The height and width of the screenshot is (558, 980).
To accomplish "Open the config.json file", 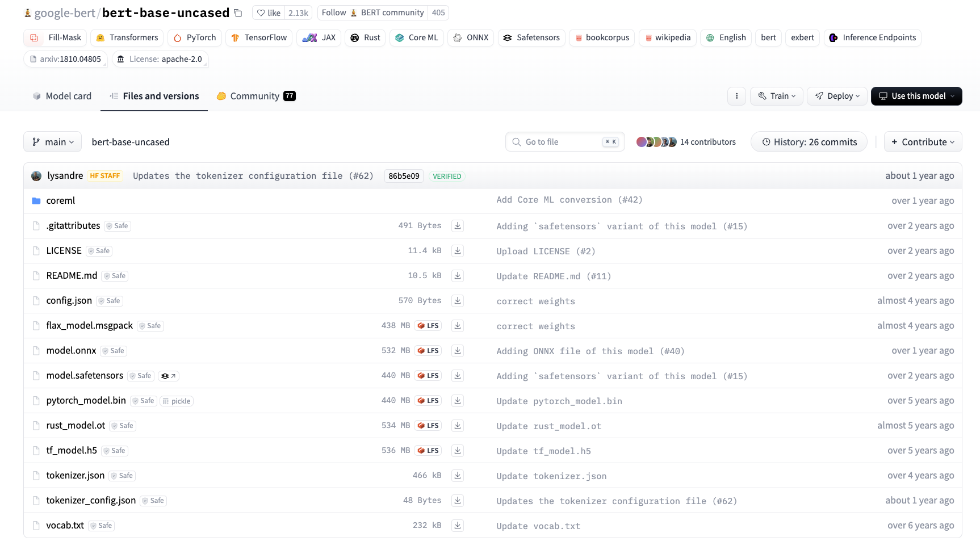I will pos(69,301).
